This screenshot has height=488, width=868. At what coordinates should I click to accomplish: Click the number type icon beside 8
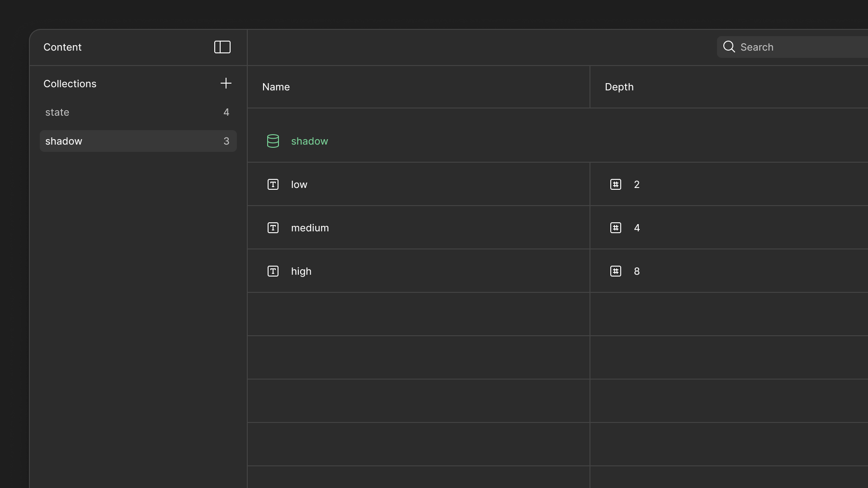[616, 271]
